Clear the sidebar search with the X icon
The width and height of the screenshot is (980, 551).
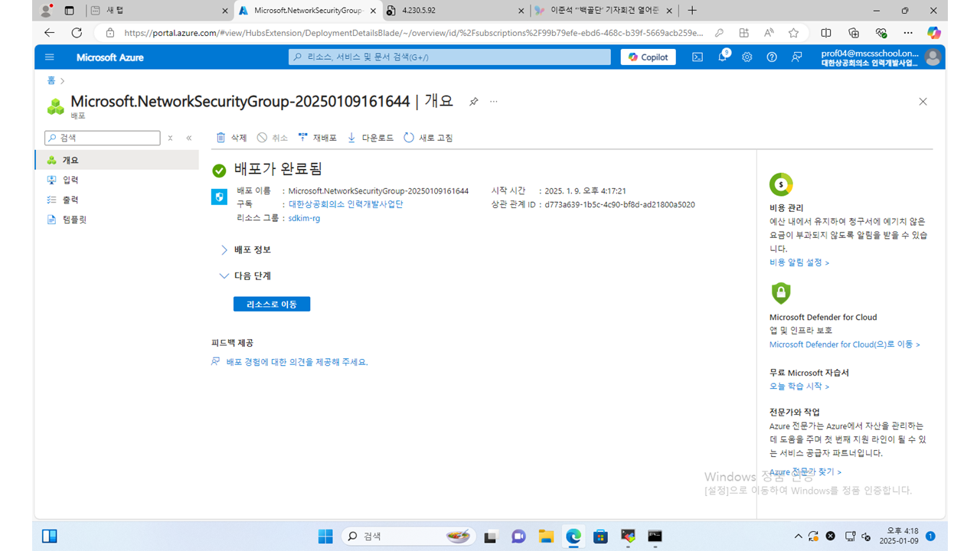[170, 139]
